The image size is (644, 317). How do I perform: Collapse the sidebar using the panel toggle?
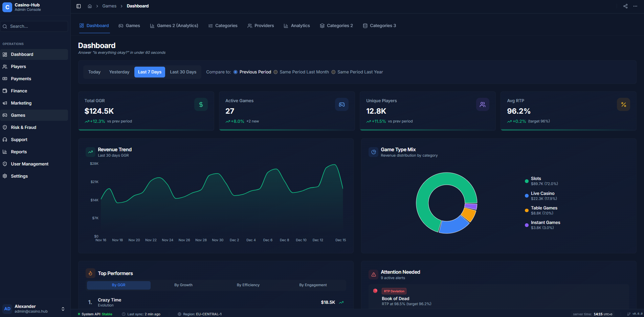pyautogui.click(x=79, y=6)
